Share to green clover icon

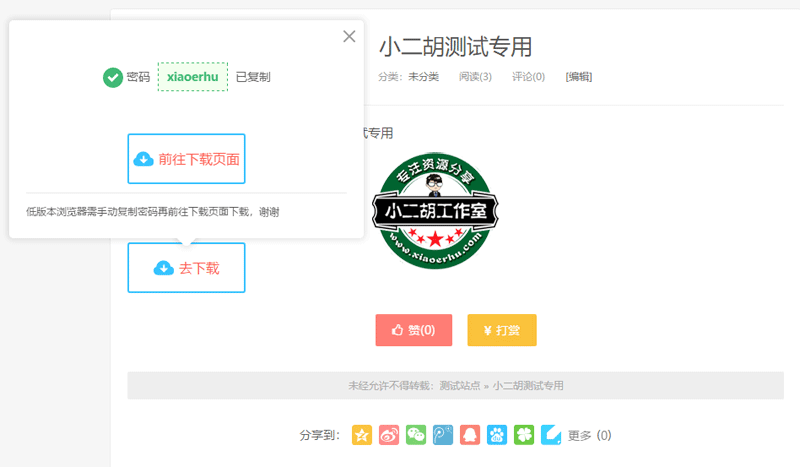[524, 435]
